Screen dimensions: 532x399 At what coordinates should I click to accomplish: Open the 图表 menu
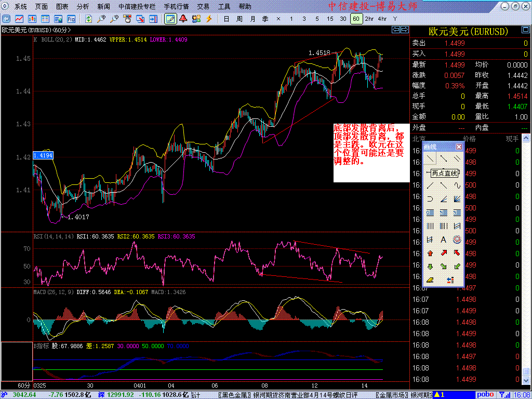tap(62, 6)
